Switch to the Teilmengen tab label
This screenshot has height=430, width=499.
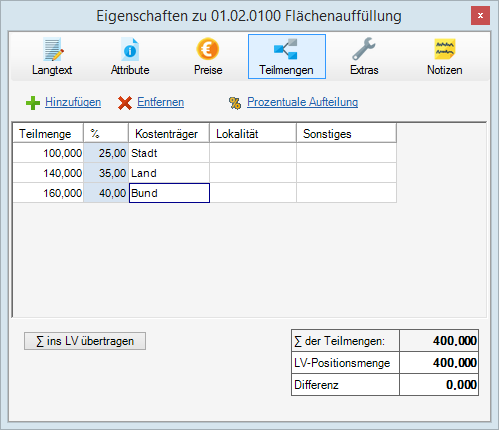(x=286, y=70)
